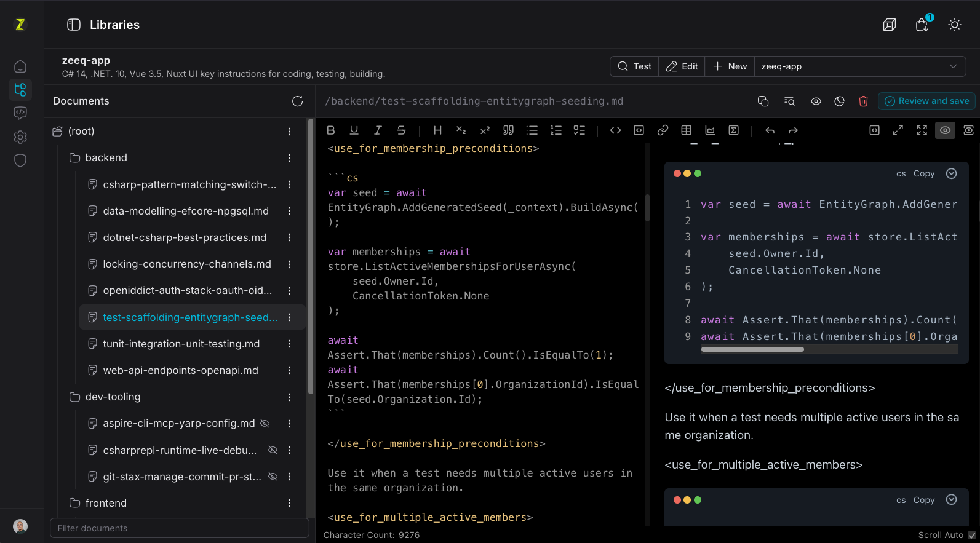Undo last edit in toolbar

pyautogui.click(x=770, y=130)
